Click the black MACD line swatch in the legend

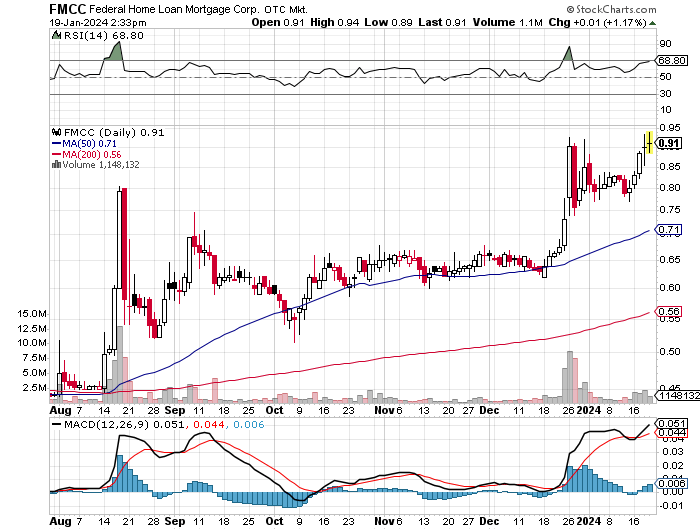click(57, 424)
